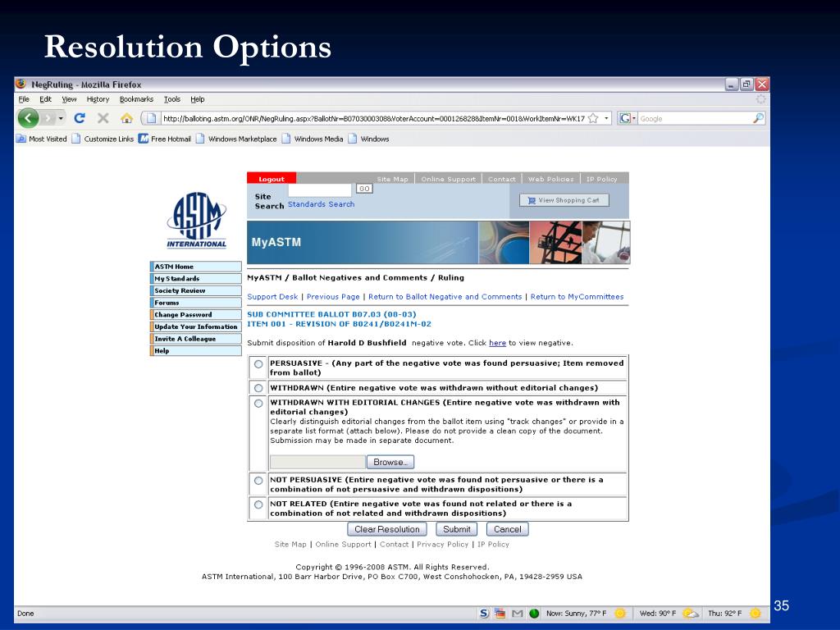Click the Google search engine icon
This screenshot has width=840, height=630.
[624, 118]
